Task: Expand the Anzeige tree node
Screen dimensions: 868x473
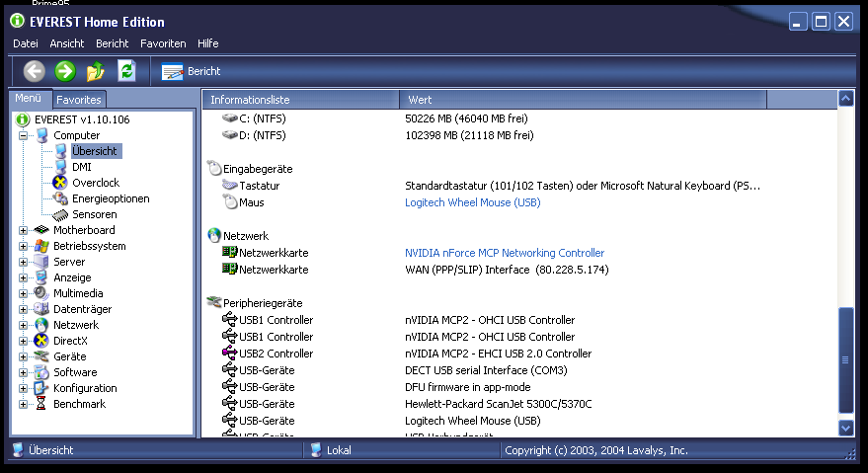Action: click(23, 277)
